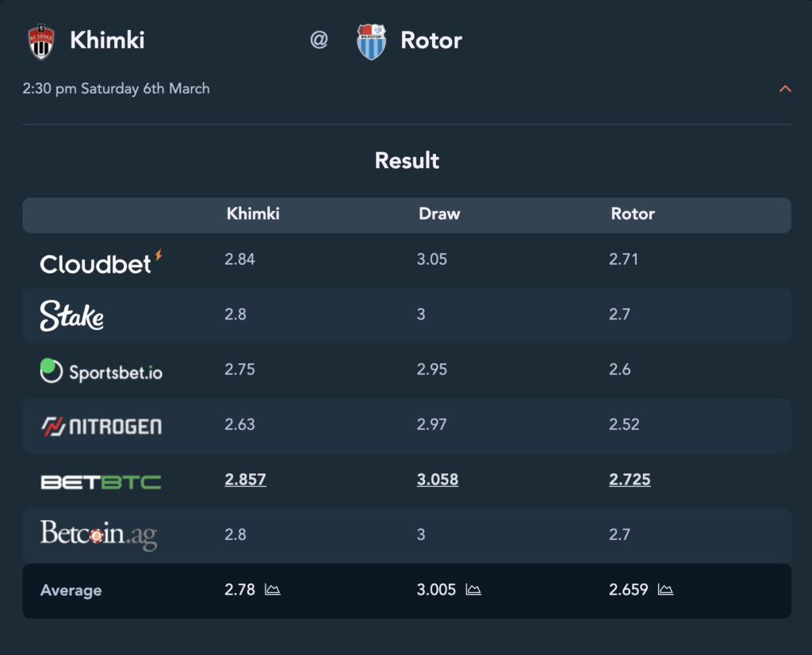Open Rotor average odds chart icon
Screen dimensions: 812x655
665,589
